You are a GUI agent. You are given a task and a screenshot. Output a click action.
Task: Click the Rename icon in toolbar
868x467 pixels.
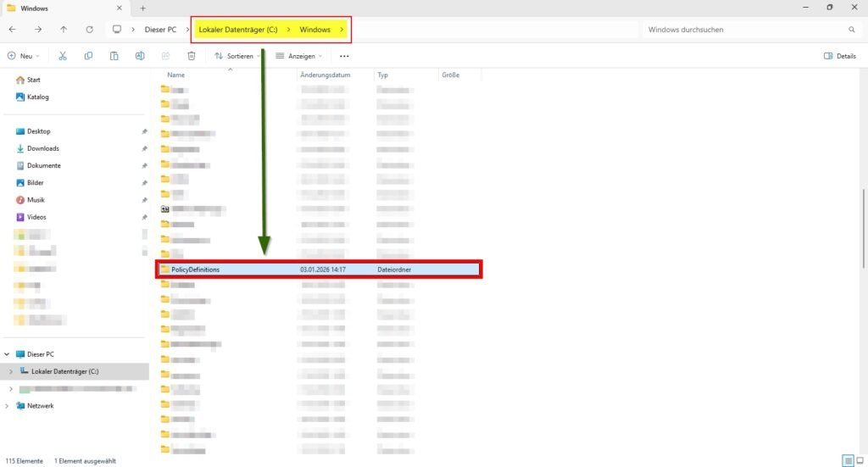click(140, 56)
